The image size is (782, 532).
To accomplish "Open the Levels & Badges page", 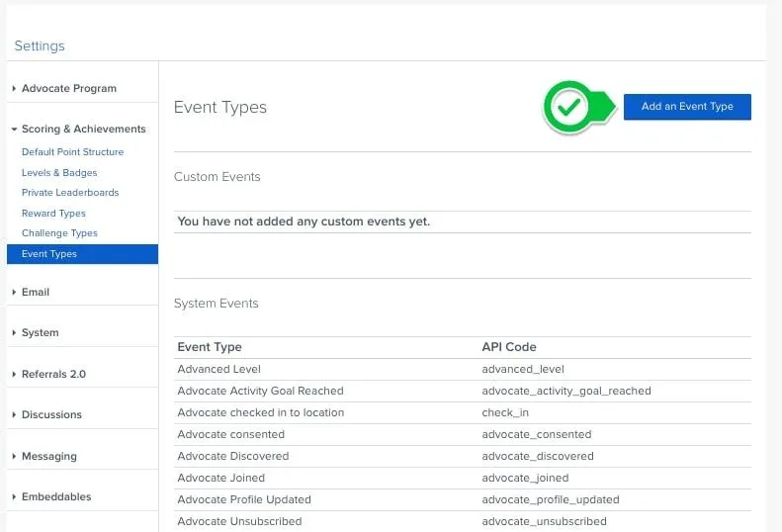I will point(59,173).
